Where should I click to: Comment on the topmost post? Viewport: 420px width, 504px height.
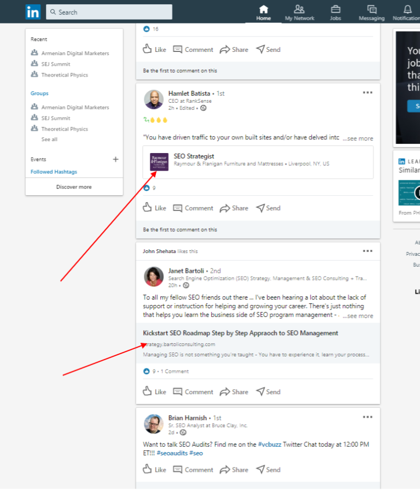tap(193, 50)
